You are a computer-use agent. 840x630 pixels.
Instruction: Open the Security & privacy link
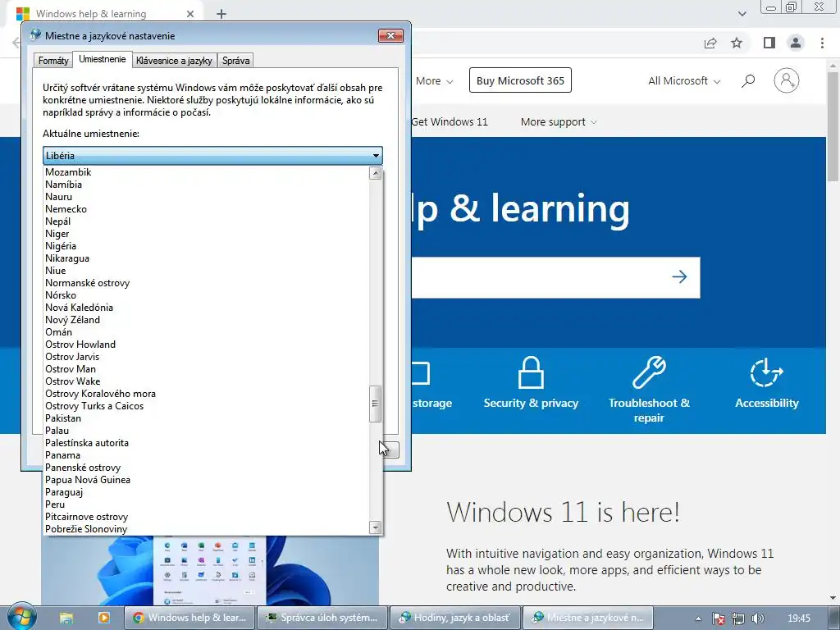[x=531, y=403]
